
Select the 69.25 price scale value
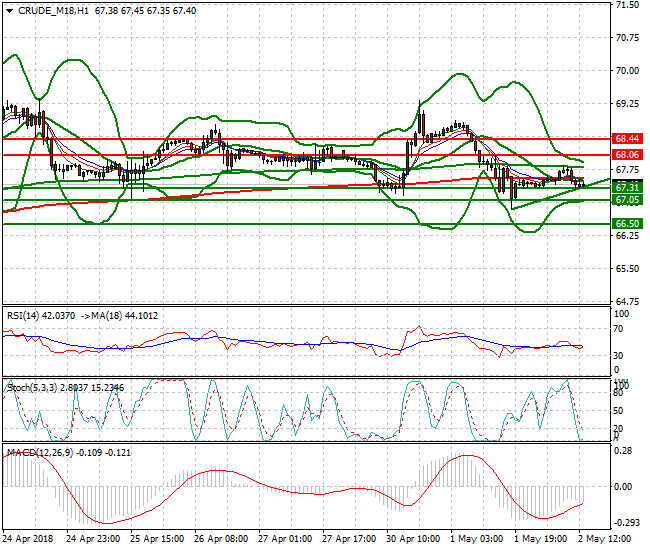tap(627, 104)
